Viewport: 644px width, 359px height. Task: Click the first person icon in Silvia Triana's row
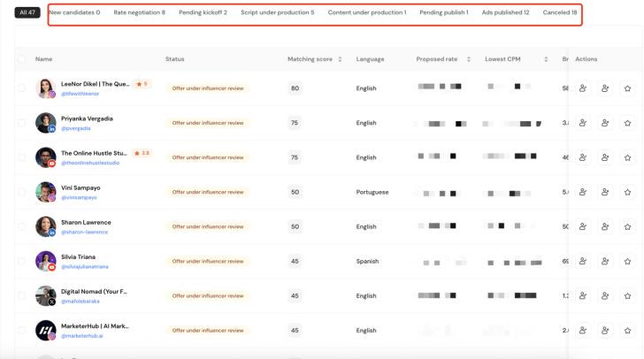pos(583,262)
